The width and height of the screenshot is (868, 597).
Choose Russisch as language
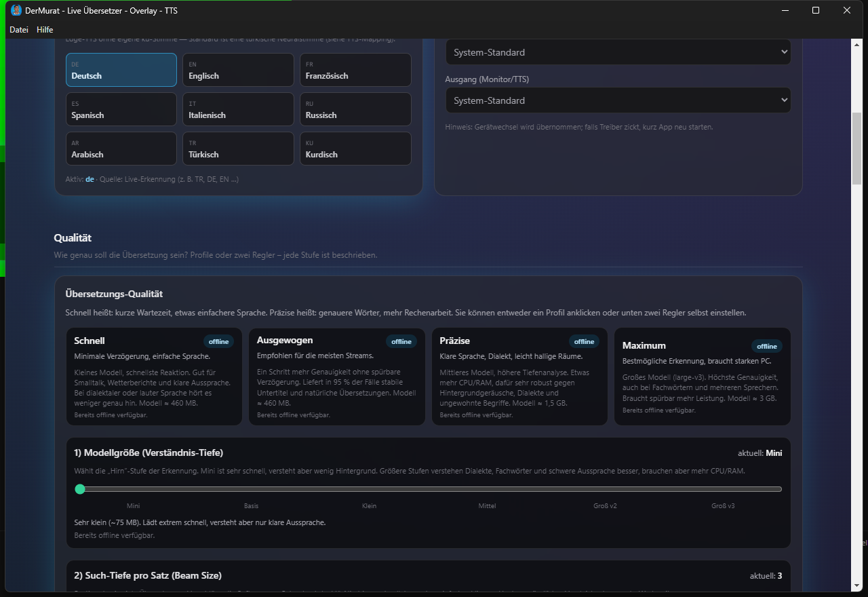coord(356,109)
